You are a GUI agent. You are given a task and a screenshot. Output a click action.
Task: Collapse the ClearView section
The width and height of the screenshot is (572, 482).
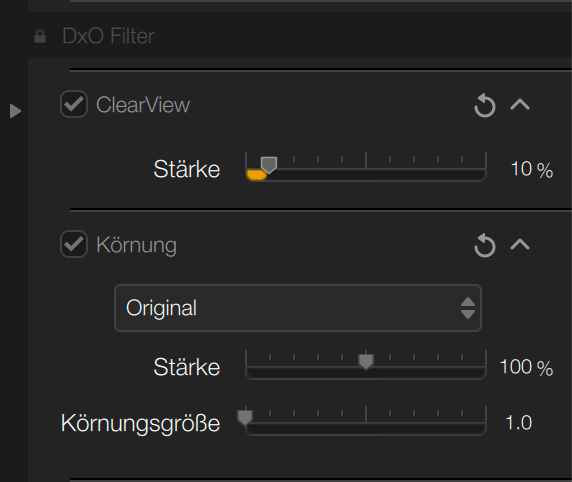[520, 105]
